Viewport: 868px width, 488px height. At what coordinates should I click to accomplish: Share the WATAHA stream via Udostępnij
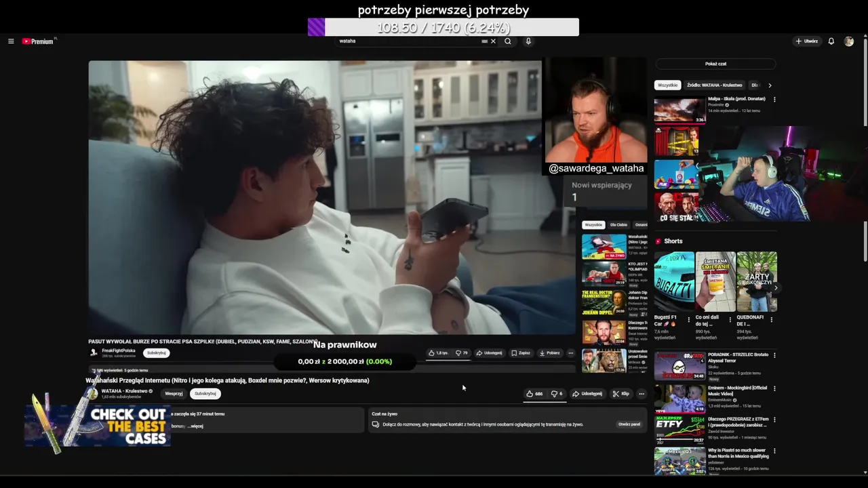coord(587,394)
